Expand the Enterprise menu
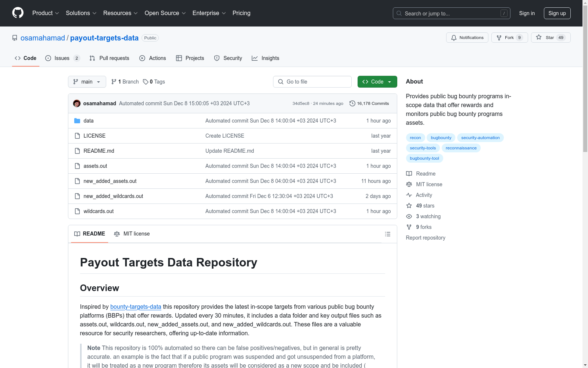588x368 pixels. click(209, 13)
